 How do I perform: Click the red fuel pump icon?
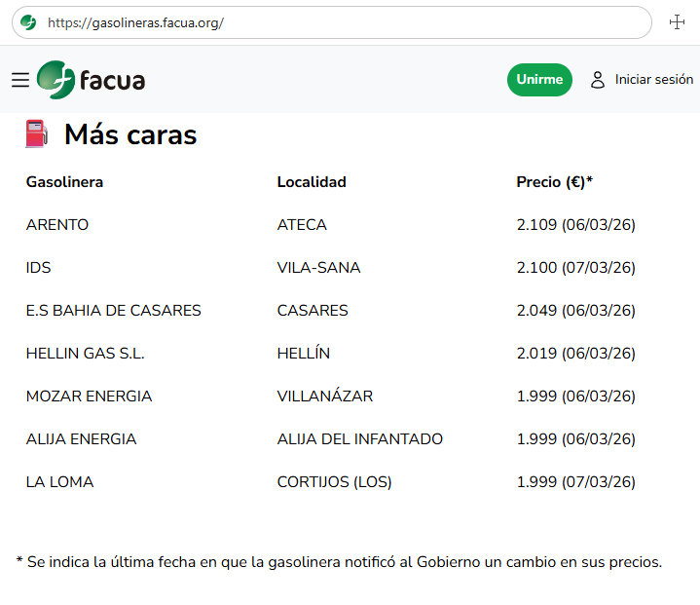36,134
